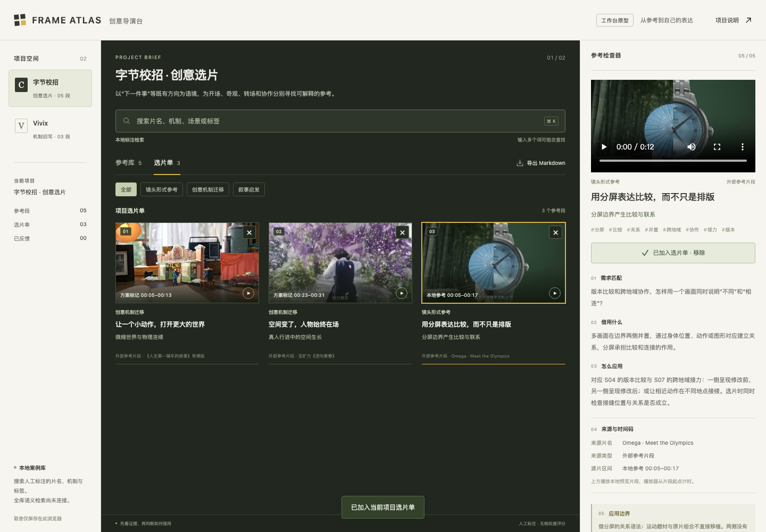Play the clip on card 01
This screenshot has height=532, width=766.
[248, 293]
